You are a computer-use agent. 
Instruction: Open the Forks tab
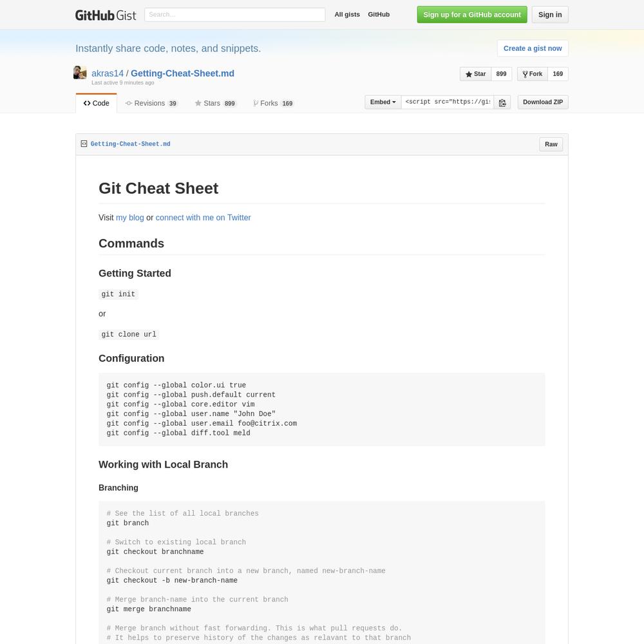[273, 103]
